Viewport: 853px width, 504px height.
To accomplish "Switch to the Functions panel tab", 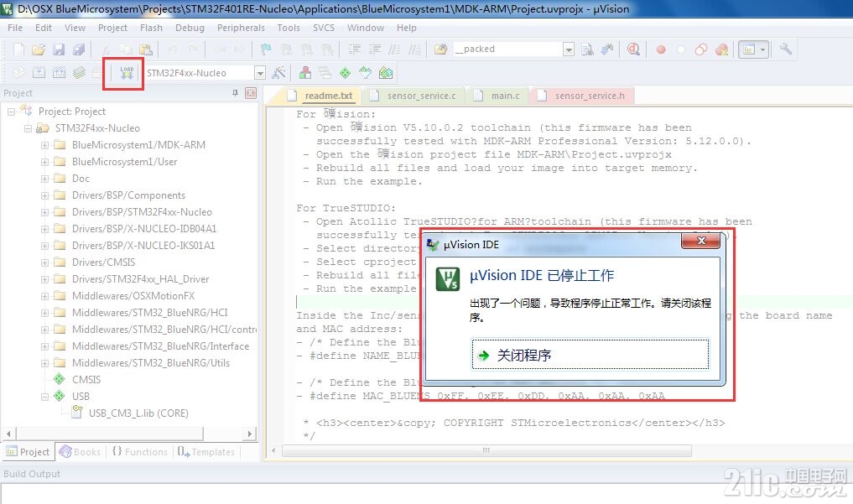I will tap(140, 452).
